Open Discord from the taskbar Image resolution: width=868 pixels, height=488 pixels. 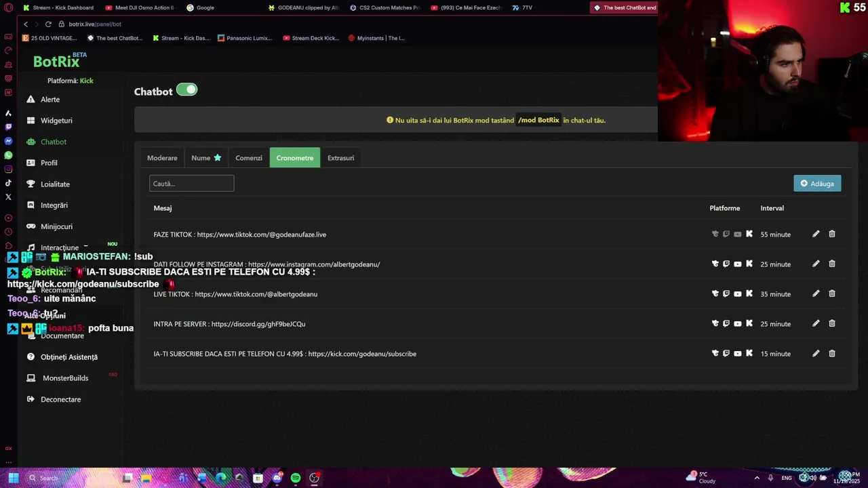pyautogui.click(x=277, y=478)
